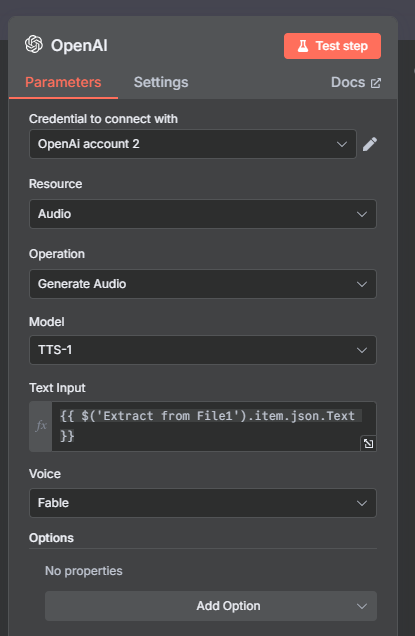Expand the Text Input expression editor icon
The width and height of the screenshot is (415, 636).
coord(368,443)
